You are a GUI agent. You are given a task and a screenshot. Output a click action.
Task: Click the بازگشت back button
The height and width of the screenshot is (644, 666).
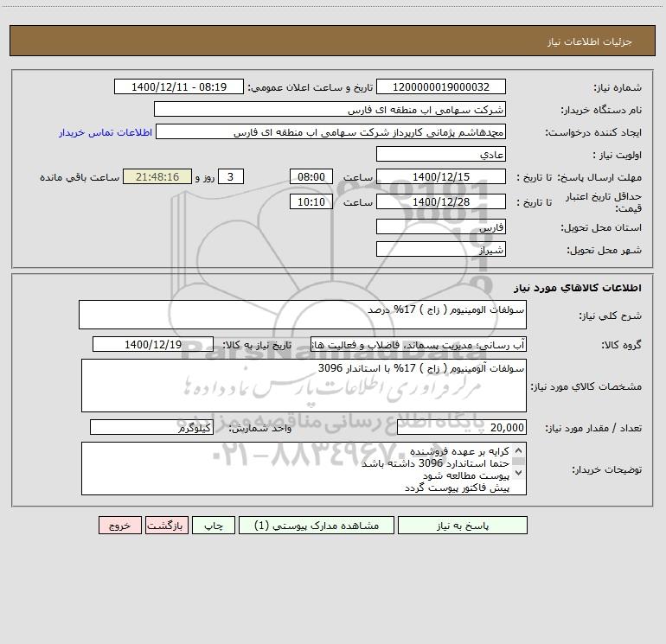[166, 525]
